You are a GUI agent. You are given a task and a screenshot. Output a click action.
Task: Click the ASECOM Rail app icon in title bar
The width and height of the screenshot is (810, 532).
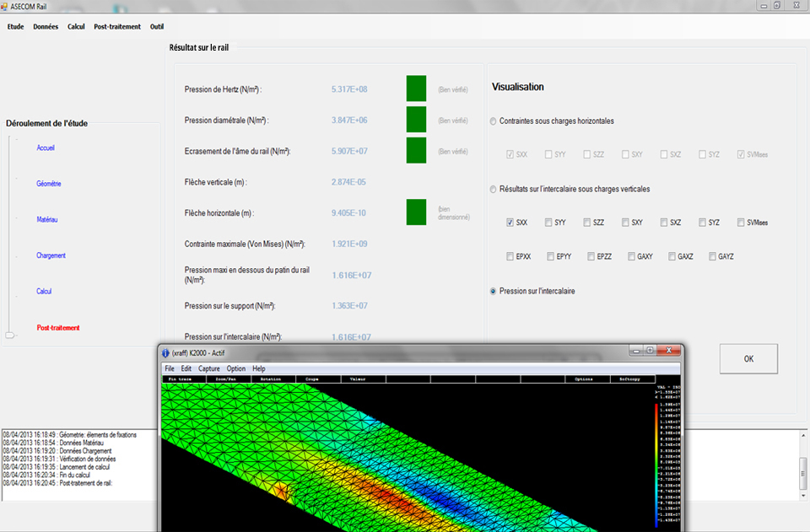pos(6,6)
